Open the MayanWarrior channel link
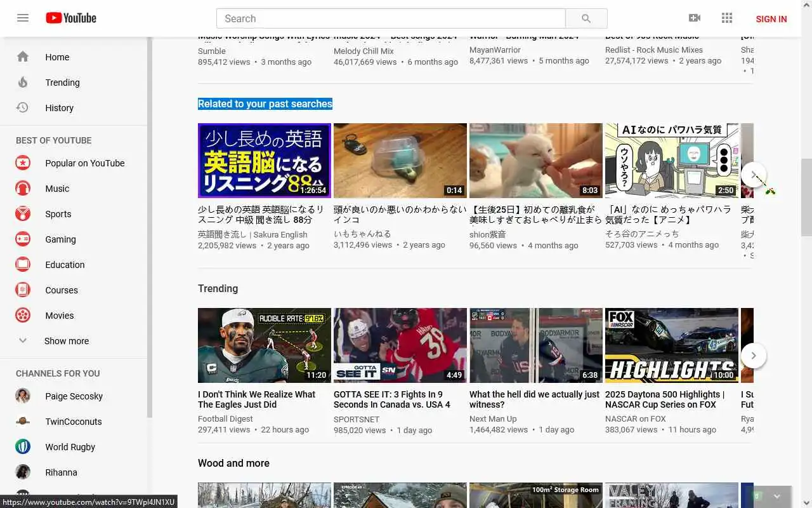The height and width of the screenshot is (508, 812). tap(495, 50)
